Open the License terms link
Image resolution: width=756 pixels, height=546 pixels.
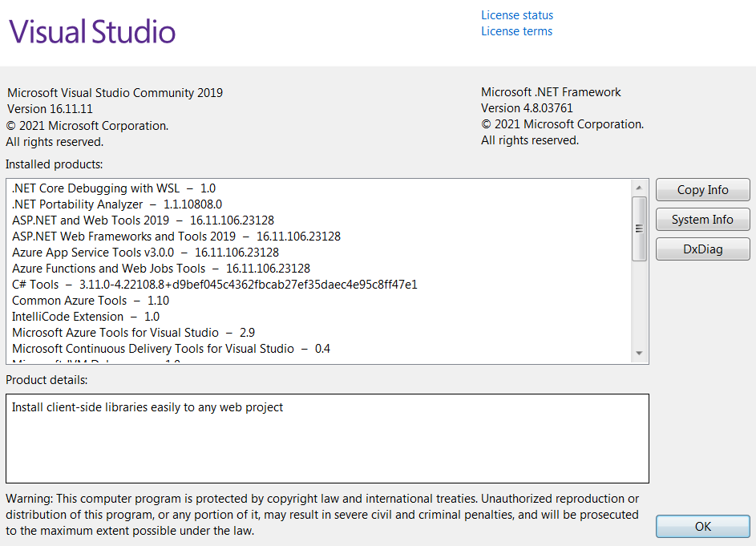(x=516, y=31)
